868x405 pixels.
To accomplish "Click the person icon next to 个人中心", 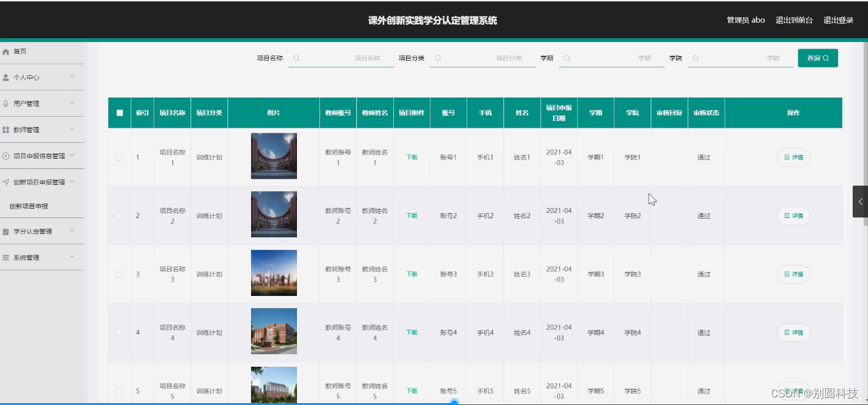I will [6, 77].
